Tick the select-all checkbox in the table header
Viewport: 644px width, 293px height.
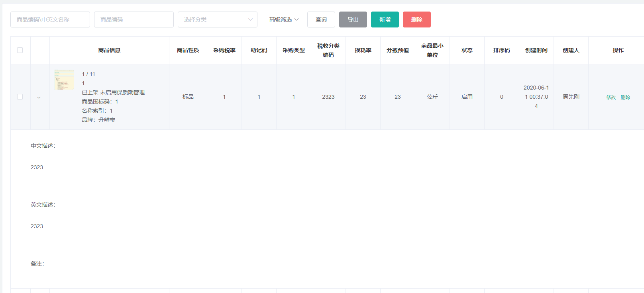coord(20,50)
